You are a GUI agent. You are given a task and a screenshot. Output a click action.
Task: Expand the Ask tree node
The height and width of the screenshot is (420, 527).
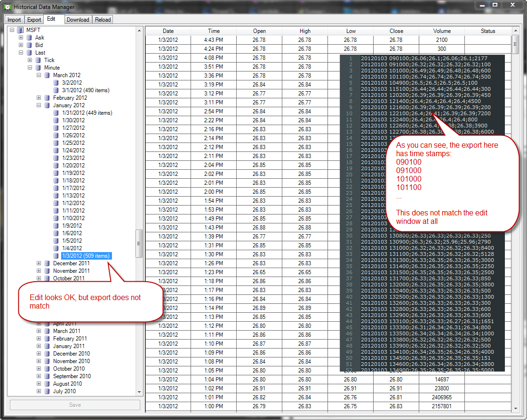tap(21, 38)
